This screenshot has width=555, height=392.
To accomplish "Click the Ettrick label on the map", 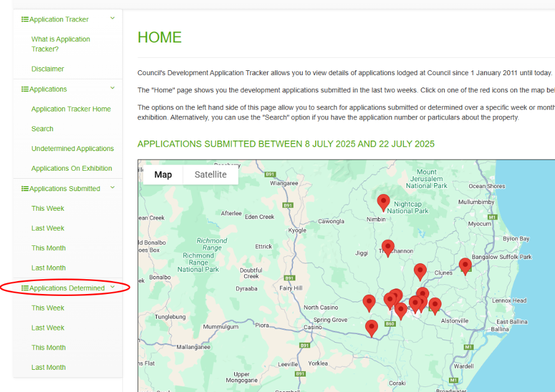I will (264, 247).
